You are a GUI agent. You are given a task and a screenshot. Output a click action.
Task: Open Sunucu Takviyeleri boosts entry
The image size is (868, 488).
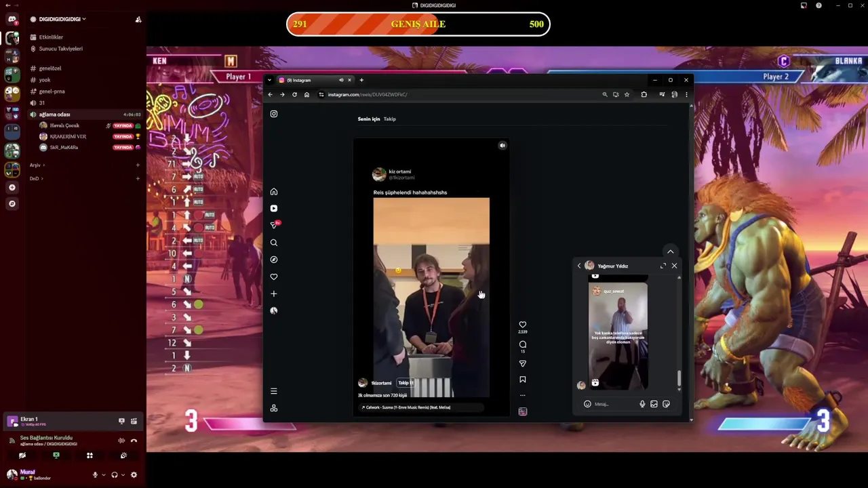(60, 49)
